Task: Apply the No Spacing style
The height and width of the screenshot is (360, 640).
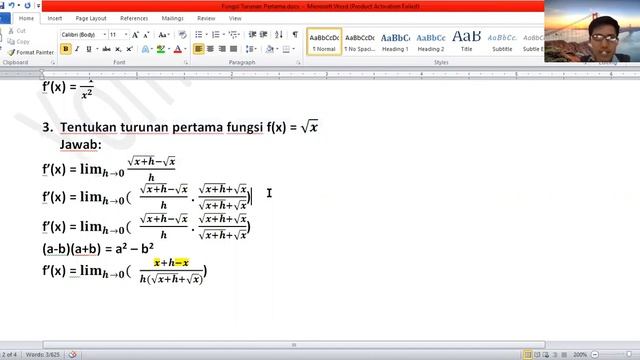Action: point(360,42)
